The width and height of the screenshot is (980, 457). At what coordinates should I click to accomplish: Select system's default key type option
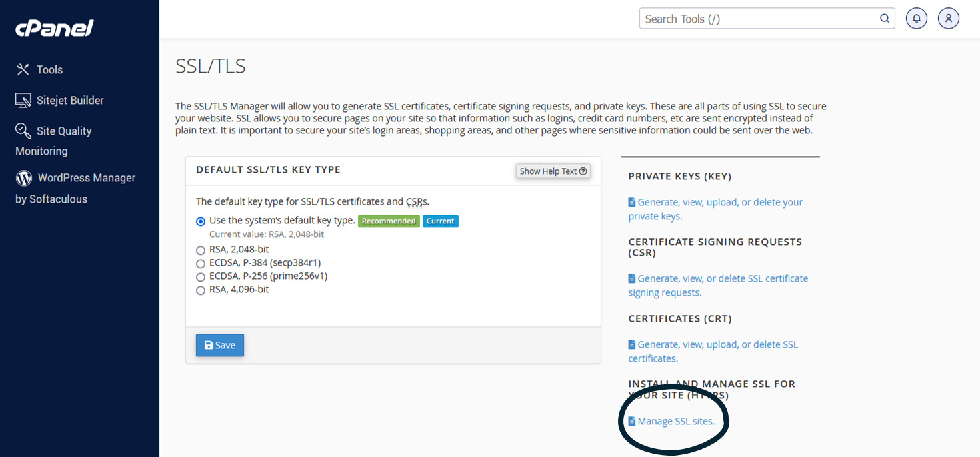[201, 221]
